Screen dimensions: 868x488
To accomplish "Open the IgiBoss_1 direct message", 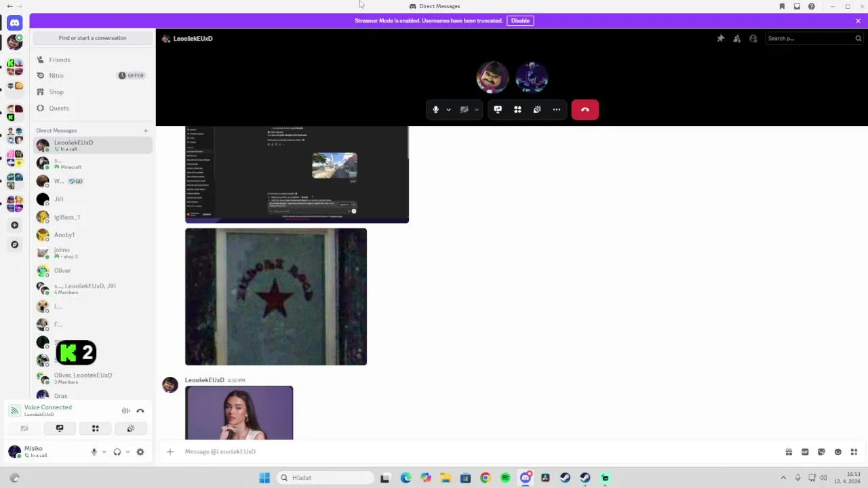I will [92, 217].
